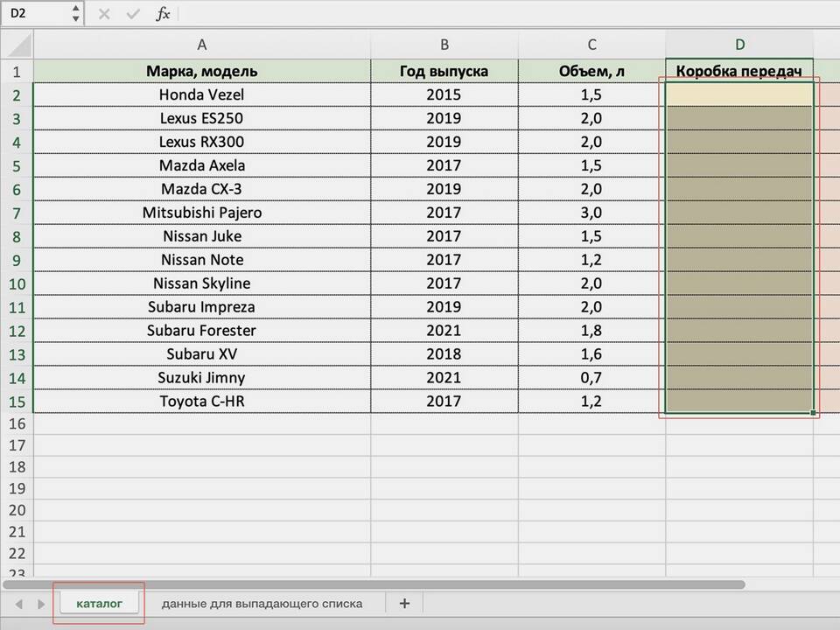Select the highlighted cell D2
The width and height of the screenshot is (840, 630).
point(739,94)
